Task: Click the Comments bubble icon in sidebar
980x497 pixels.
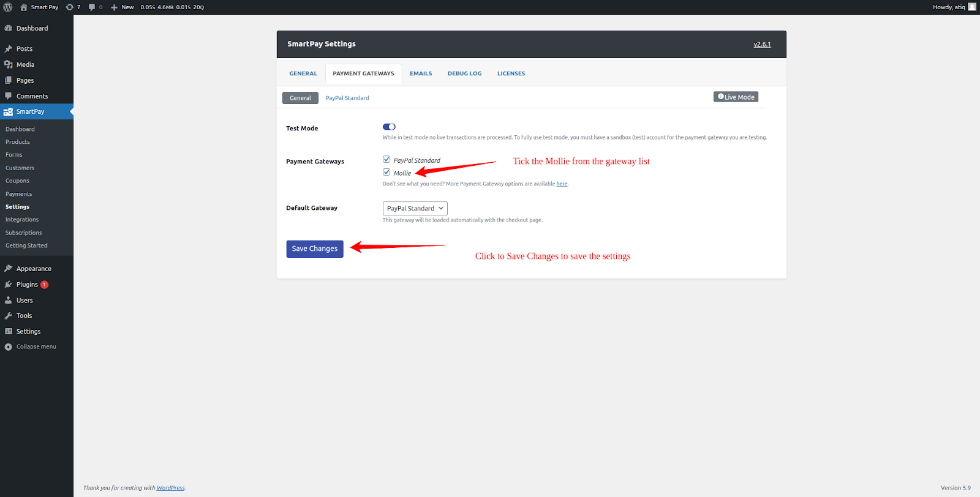Action: tap(9, 96)
